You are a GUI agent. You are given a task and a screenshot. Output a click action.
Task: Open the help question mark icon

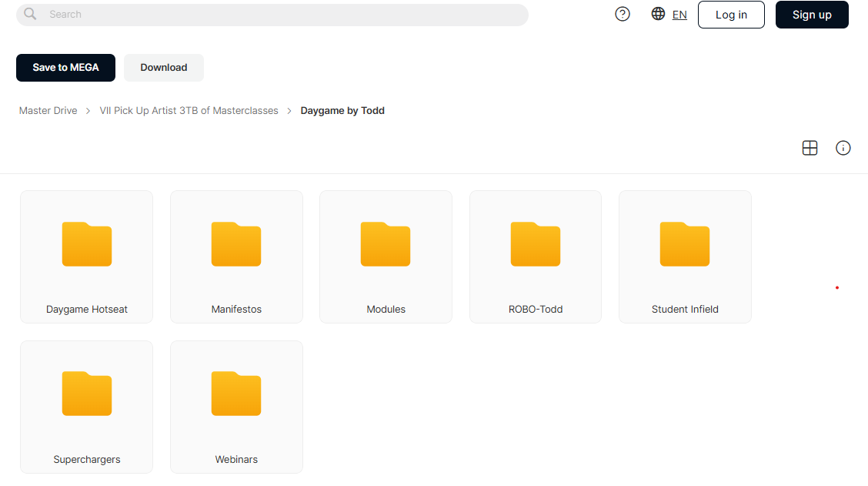623,14
